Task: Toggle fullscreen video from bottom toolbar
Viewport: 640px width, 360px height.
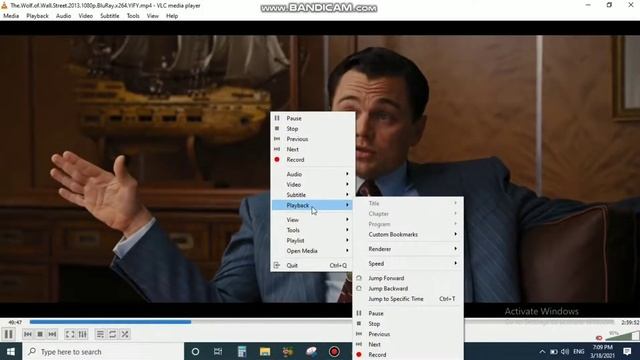Action: pyautogui.click(x=70, y=334)
